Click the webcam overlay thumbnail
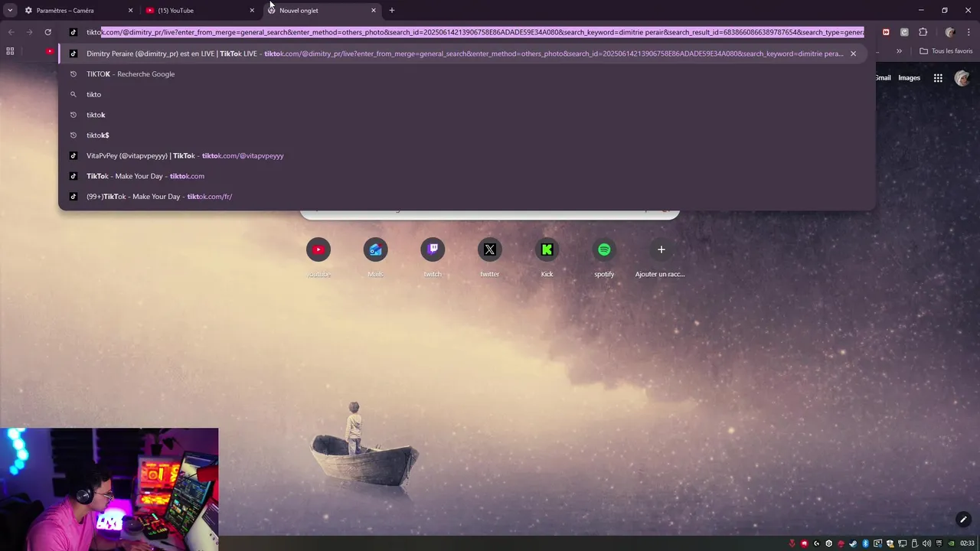980x551 pixels. tap(109, 489)
